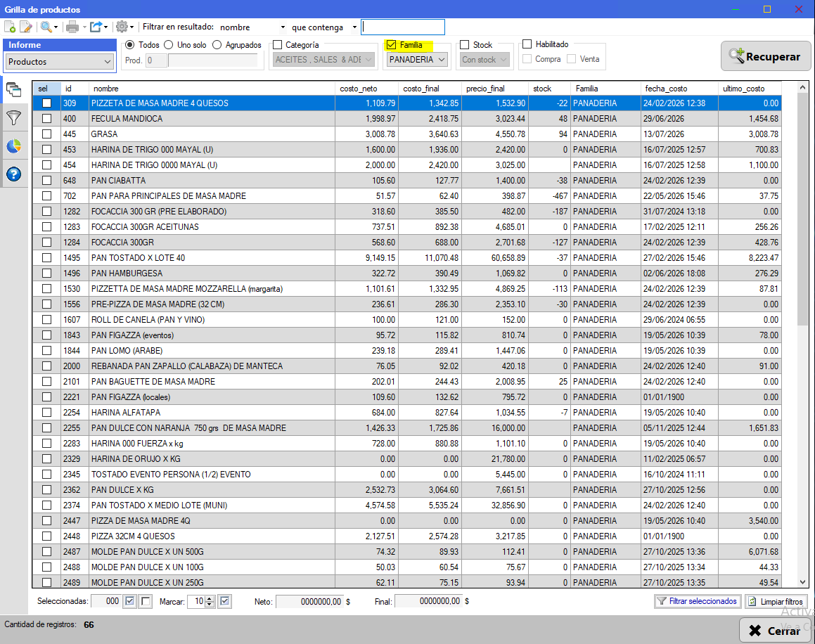The height and width of the screenshot is (644, 815).
Task: Click the magnifier search icon
Action: (x=46, y=27)
